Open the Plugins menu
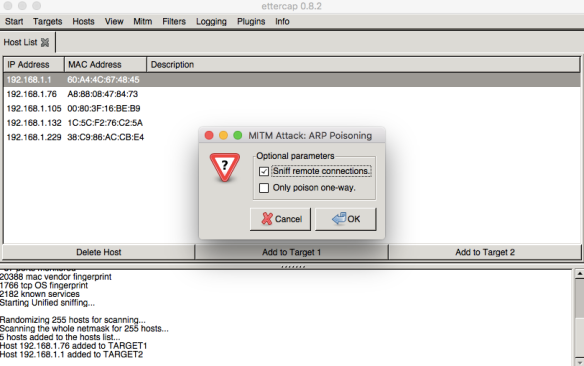The width and height of the screenshot is (584, 366). pos(251,22)
